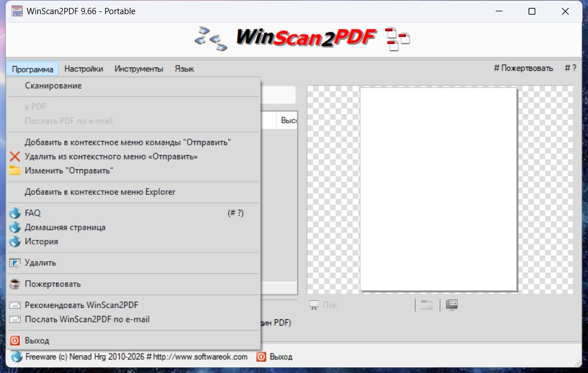Click the globe icon beside История
Viewport: 588px width, 373px height.
click(x=15, y=242)
